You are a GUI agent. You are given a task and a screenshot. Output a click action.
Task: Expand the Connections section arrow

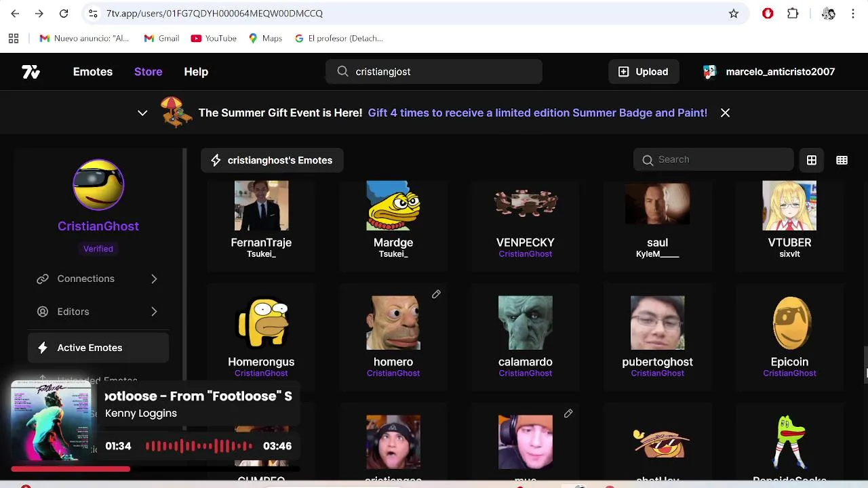pos(154,279)
